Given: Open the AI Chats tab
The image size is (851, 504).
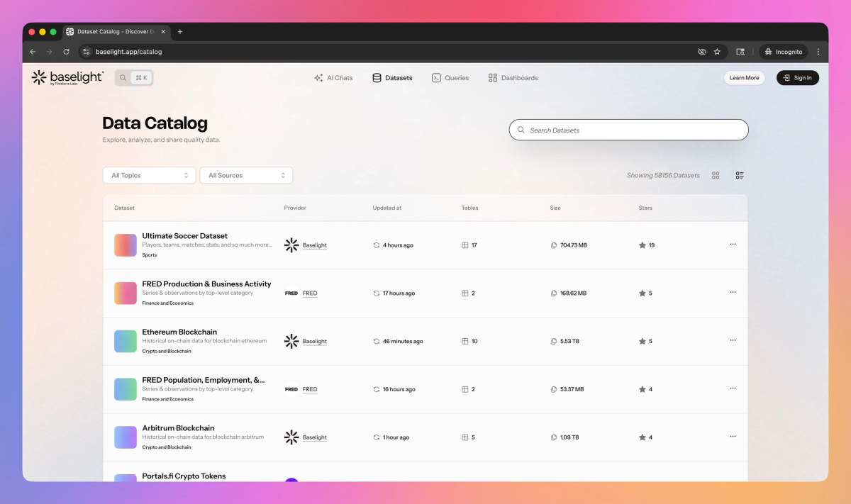Looking at the screenshot, I should 333,78.
